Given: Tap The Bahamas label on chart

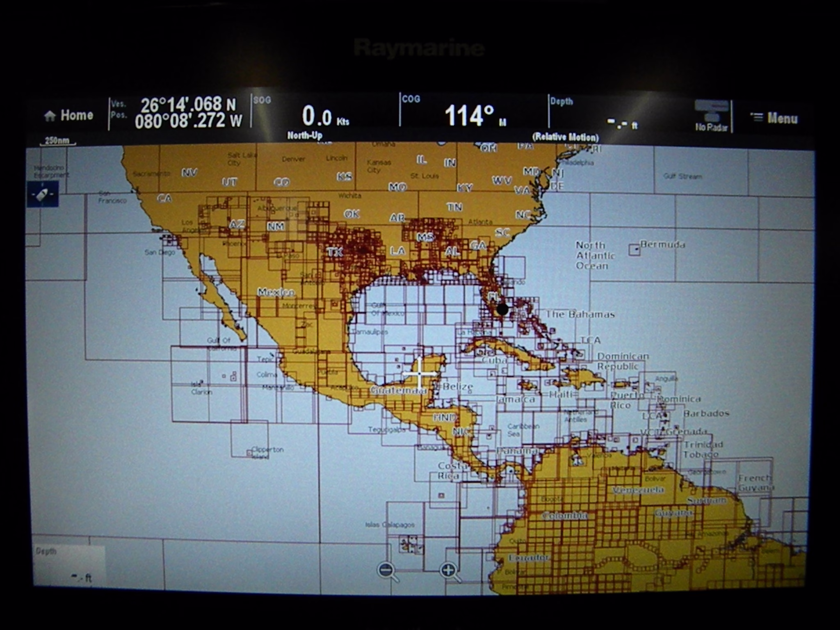Looking at the screenshot, I should (580, 315).
